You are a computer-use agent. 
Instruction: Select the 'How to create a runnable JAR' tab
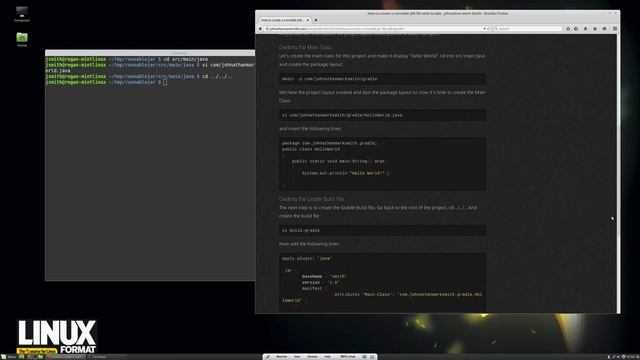coord(284,20)
